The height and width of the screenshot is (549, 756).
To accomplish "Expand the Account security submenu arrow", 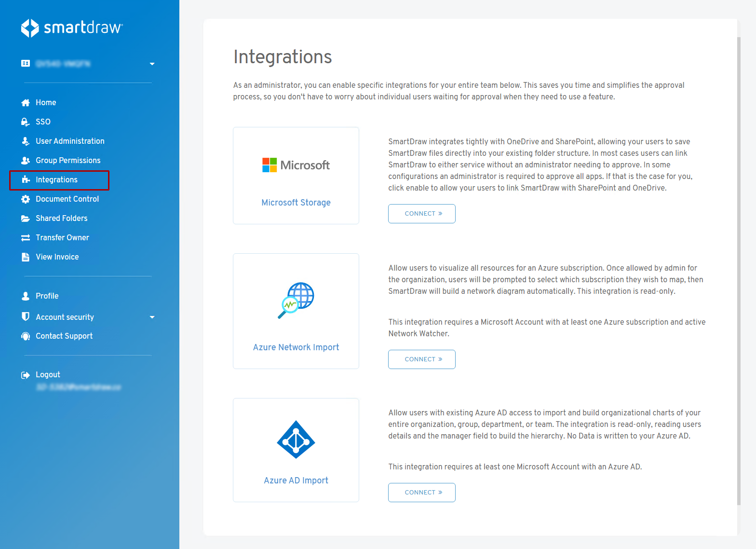I will (152, 317).
